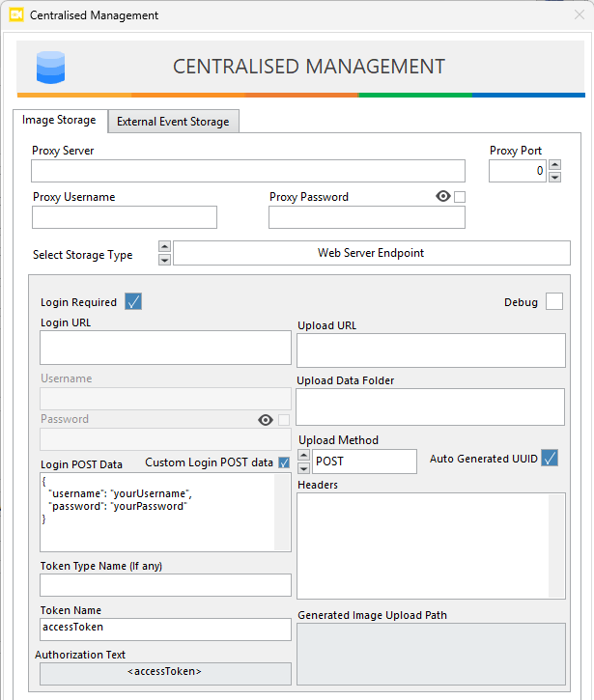Viewport: 594px width, 700px height.
Task: Decrease Proxy Port with the down arrow
Action: click(x=554, y=177)
